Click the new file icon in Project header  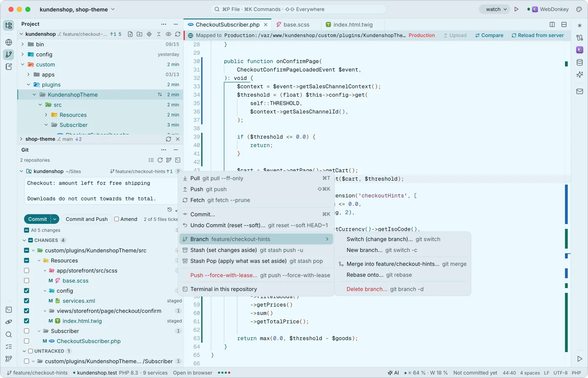[130, 34]
